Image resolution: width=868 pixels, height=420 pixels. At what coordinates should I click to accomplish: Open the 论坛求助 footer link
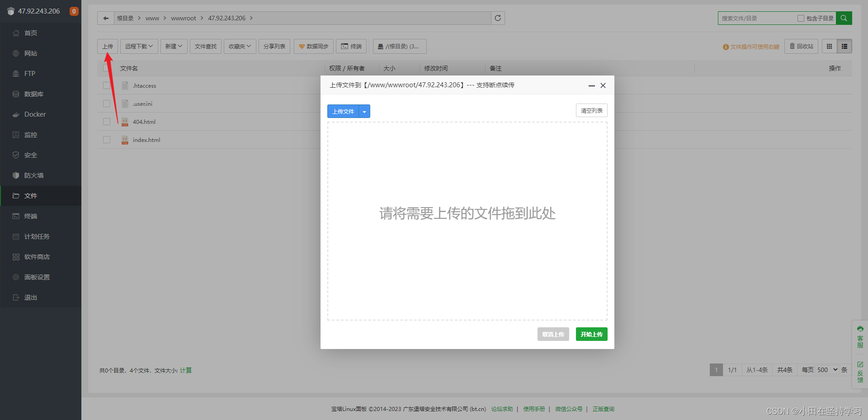[x=502, y=409]
